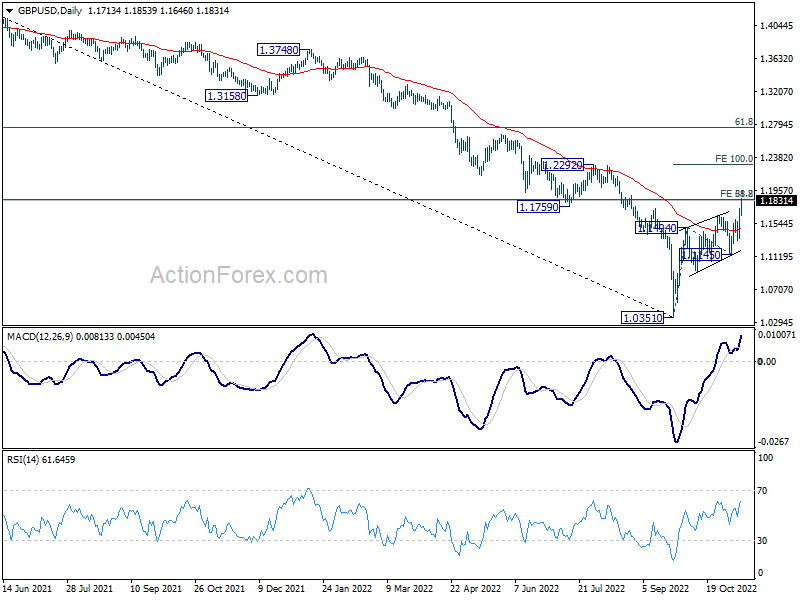Click the RSI(14) indicator label
Viewport: 800px width, 600px height.
(26, 459)
